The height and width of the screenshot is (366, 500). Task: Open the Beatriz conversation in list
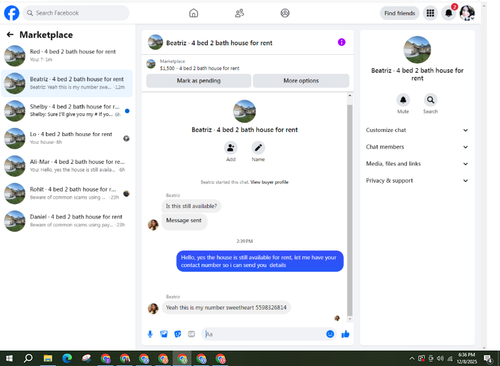(x=67, y=83)
